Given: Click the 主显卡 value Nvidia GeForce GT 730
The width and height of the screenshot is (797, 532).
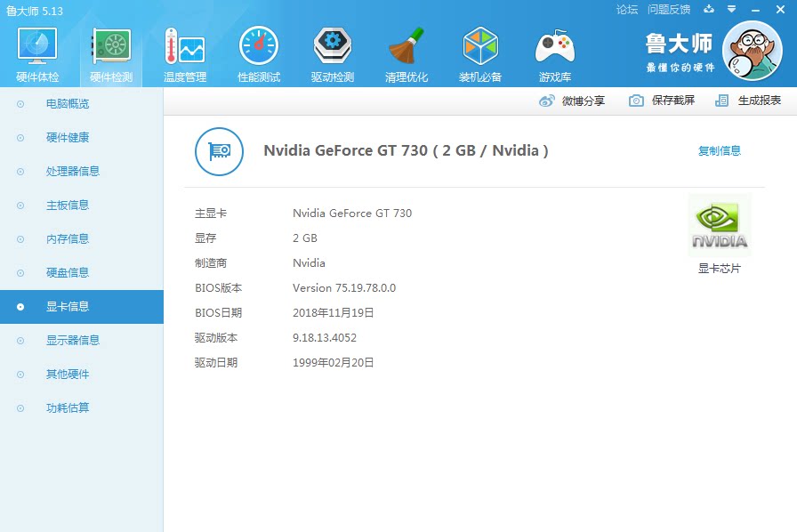Looking at the screenshot, I should [352, 214].
